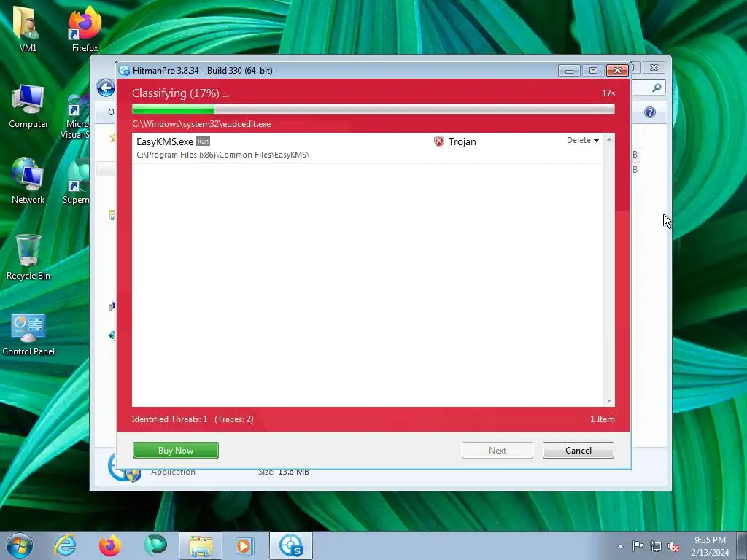This screenshot has height=560, width=747.
Task: Select the EasyKMS.exe threat entry
Action: pos(368,148)
